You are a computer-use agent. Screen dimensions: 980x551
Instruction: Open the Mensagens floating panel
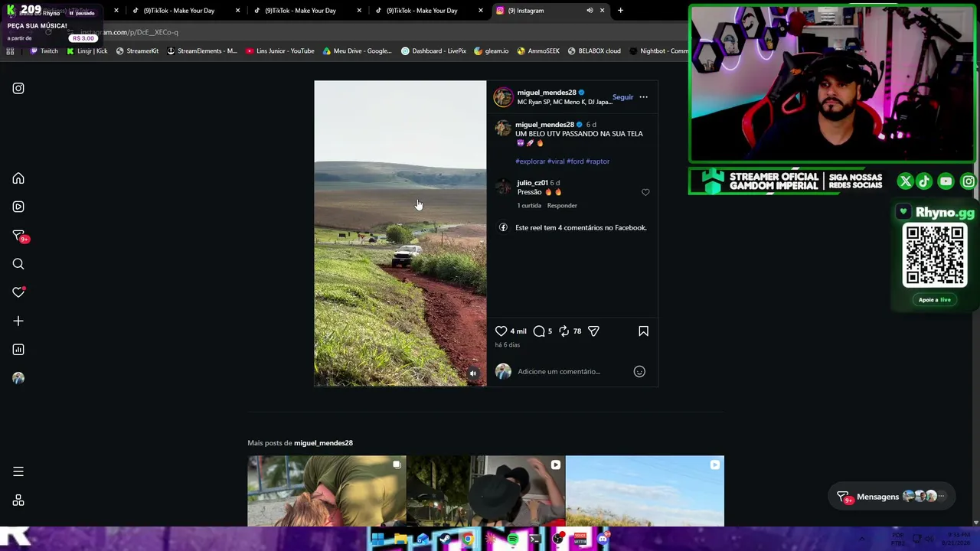tap(892, 497)
